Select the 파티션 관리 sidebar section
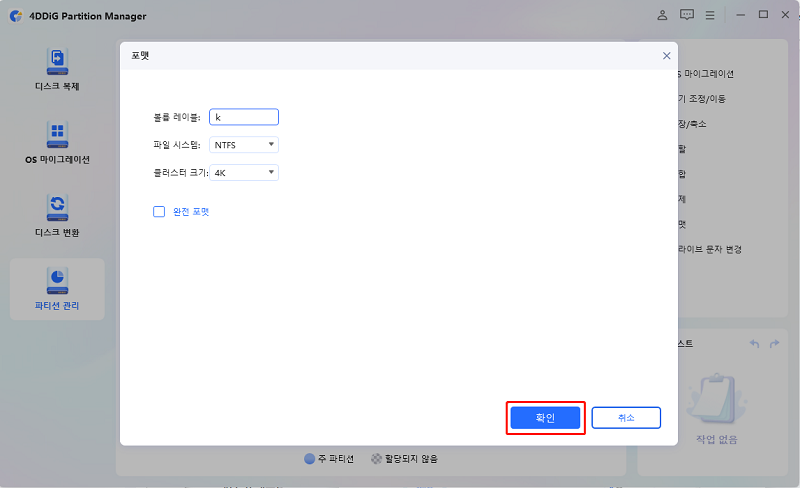The height and width of the screenshot is (488, 800). (x=57, y=289)
